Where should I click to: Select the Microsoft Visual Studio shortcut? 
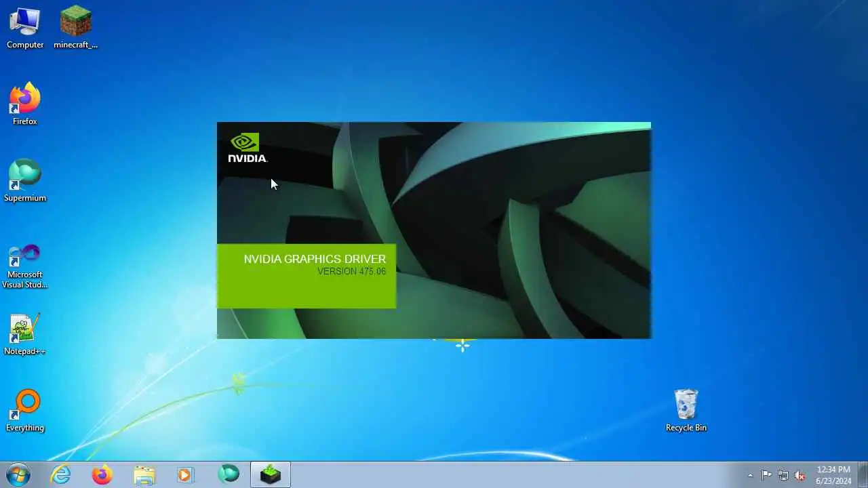25,266
